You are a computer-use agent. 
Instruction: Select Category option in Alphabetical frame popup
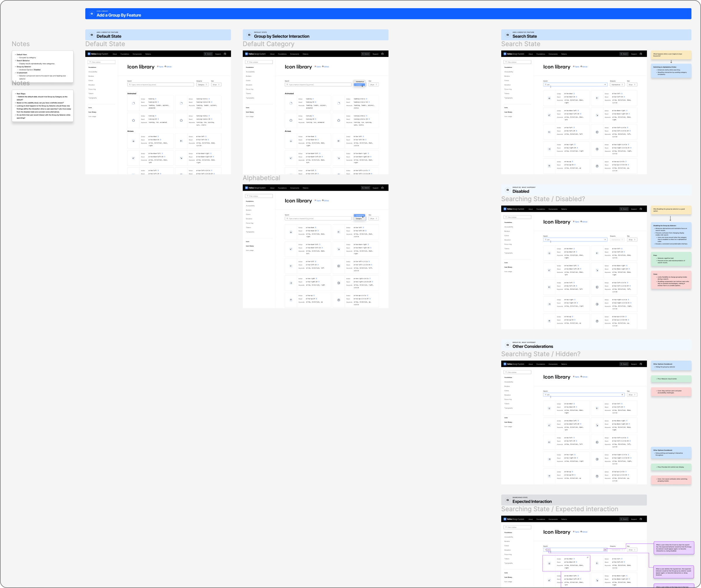(359, 219)
